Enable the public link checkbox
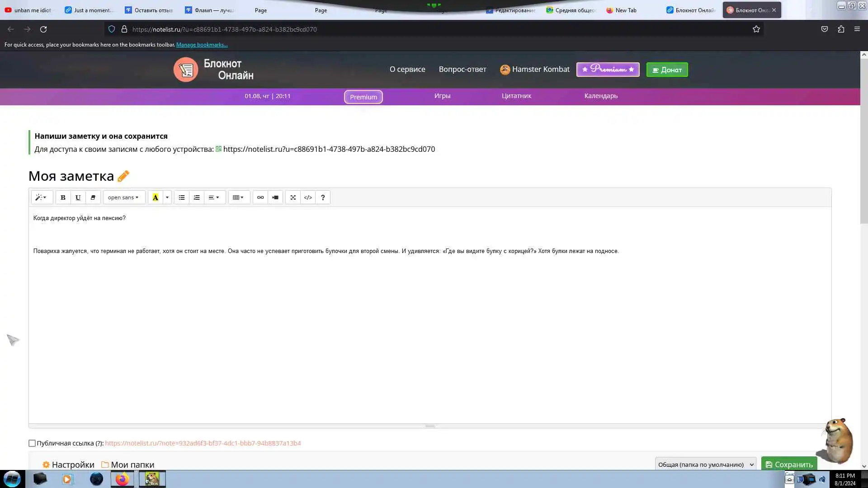 click(32, 443)
